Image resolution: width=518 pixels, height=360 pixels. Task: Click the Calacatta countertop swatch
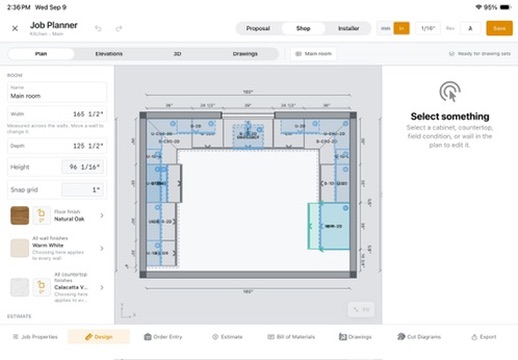[20, 287]
